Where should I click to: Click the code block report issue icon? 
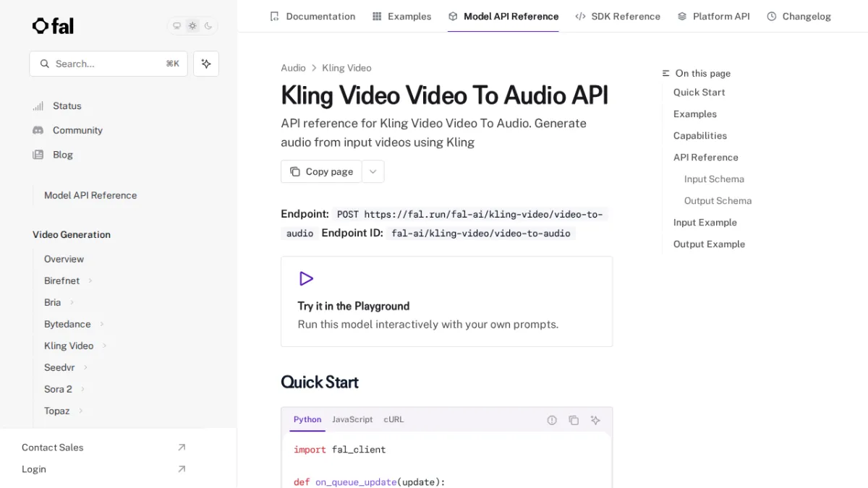552,420
